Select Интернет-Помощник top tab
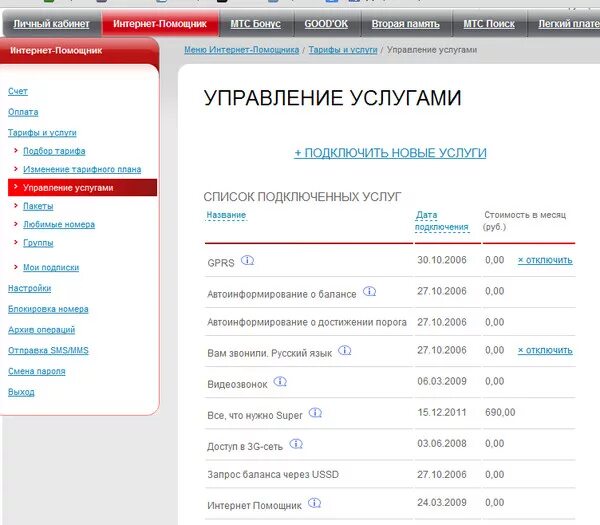The image size is (600, 525). (x=160, y=24)
